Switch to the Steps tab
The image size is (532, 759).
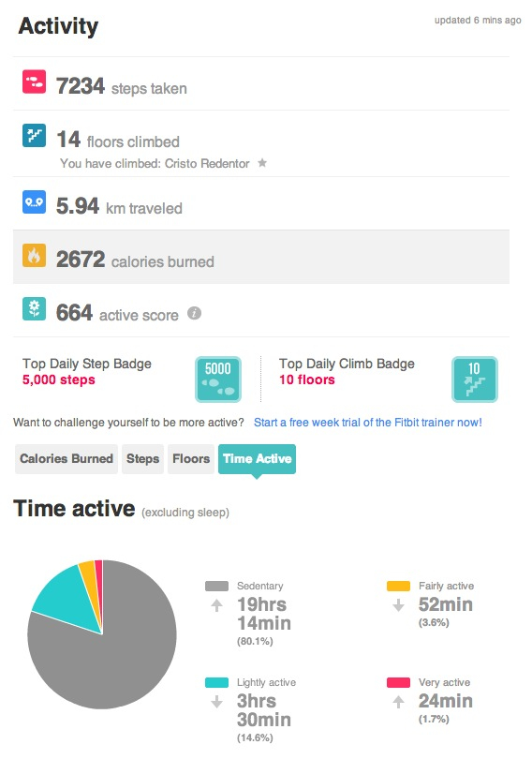[x=142, y=459]
